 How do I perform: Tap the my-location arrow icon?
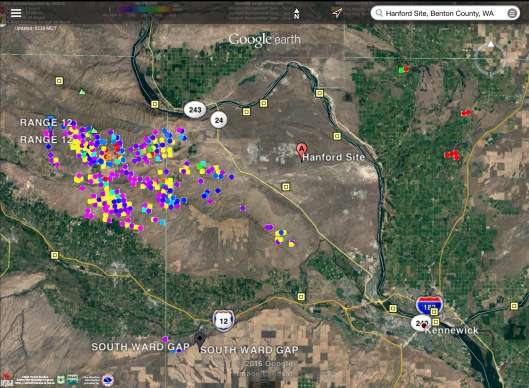337,13
